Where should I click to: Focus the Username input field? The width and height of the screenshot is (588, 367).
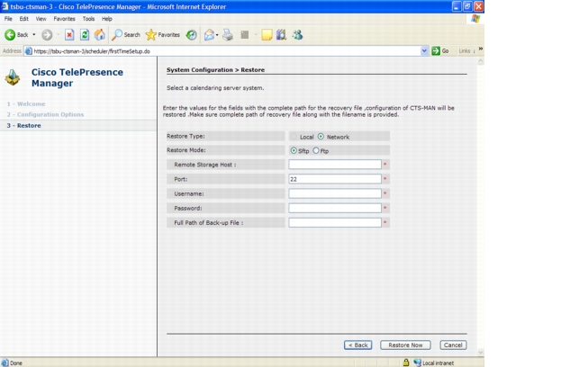click(335, 193)
